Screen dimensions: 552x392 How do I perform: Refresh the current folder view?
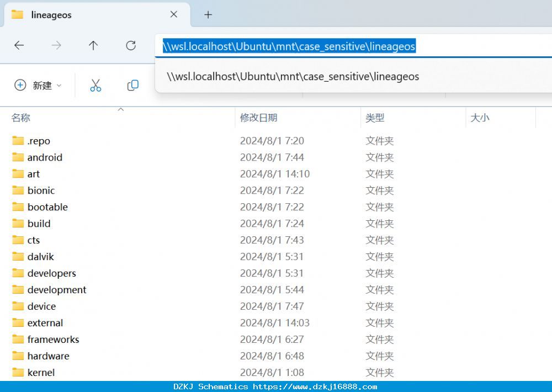pyautogui.click(x=131, y=45)
